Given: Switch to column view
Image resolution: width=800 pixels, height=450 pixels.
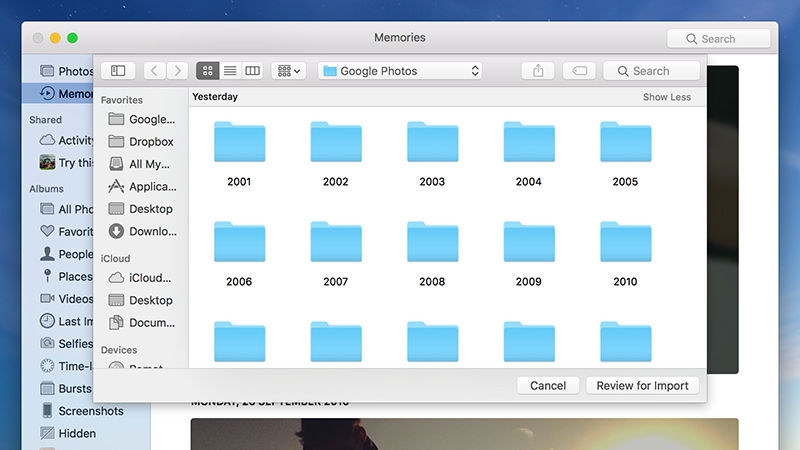Looking at the screenshot, I should 253,70.
